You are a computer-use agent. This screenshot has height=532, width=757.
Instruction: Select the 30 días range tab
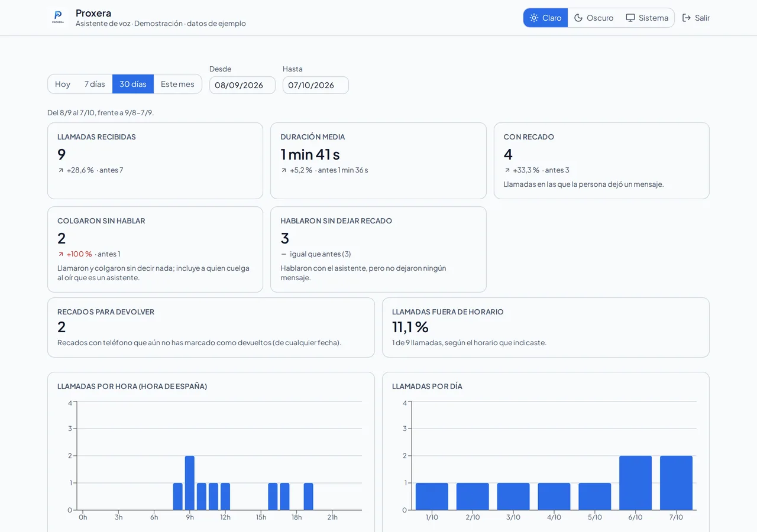[x=133, y=84]
